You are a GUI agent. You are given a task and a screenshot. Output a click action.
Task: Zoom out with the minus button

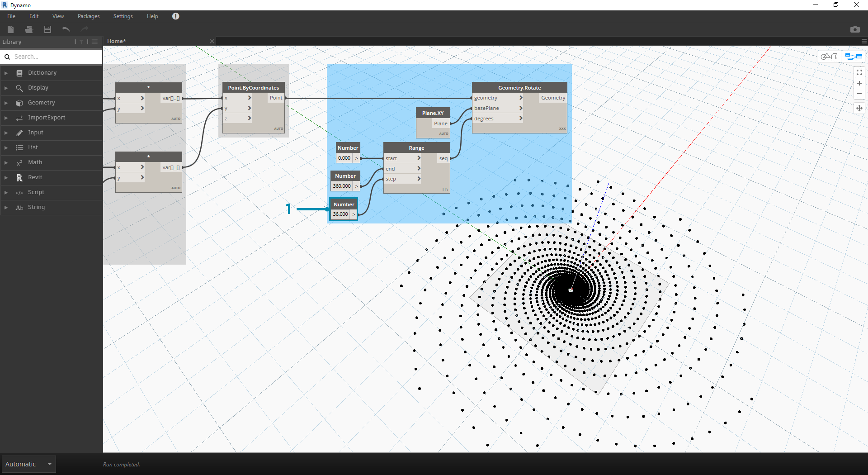tap(859, 94)
